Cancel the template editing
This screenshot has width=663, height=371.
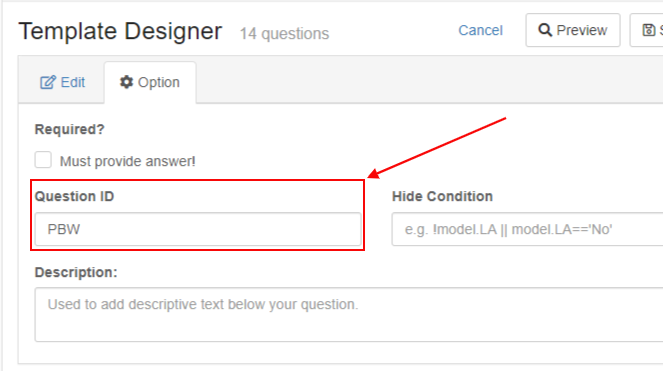[x=480, y=30]
